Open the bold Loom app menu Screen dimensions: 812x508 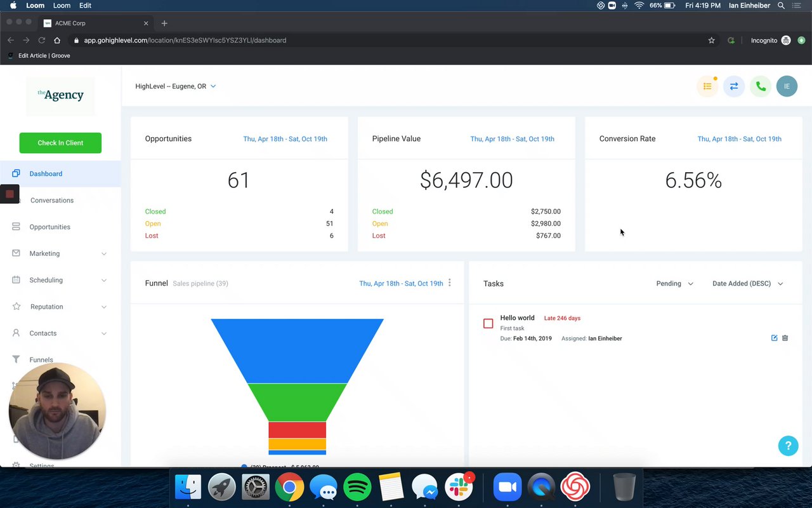(35, 5)
